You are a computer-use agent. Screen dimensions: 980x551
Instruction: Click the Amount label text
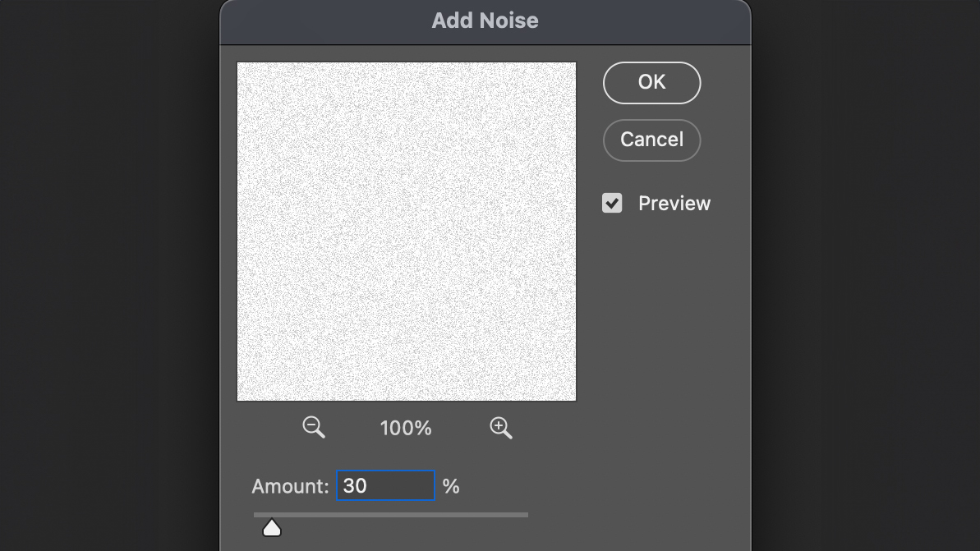290,485
